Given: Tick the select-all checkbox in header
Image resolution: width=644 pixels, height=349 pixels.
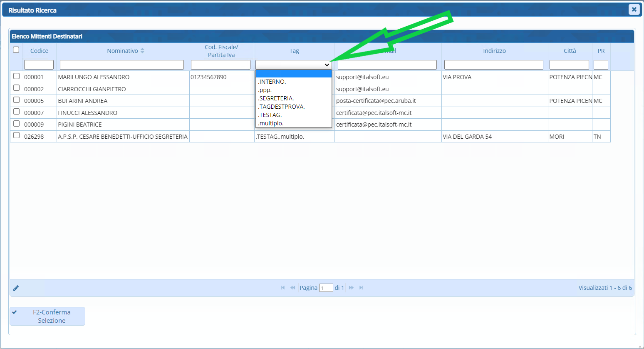Looking at the screenshot, I should click(x=16, y=50).
